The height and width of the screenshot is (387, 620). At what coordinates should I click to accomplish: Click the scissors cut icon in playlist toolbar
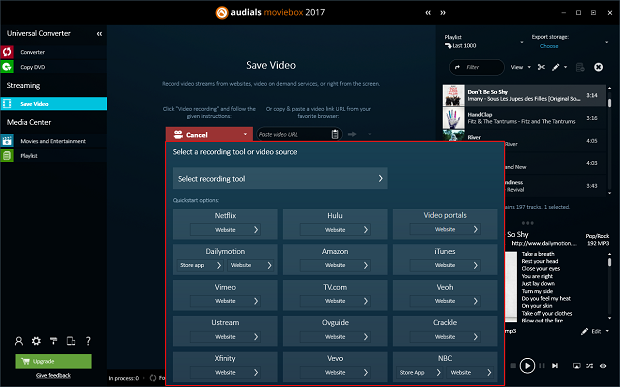coord(541,67)
